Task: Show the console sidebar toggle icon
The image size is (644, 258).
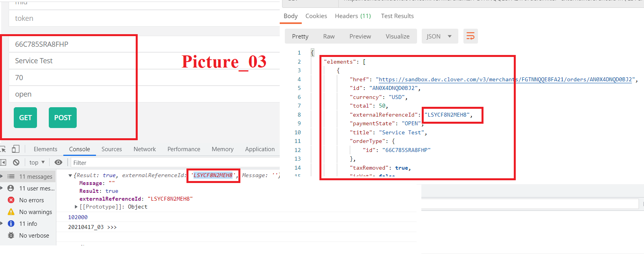Action: click(3, 162)
